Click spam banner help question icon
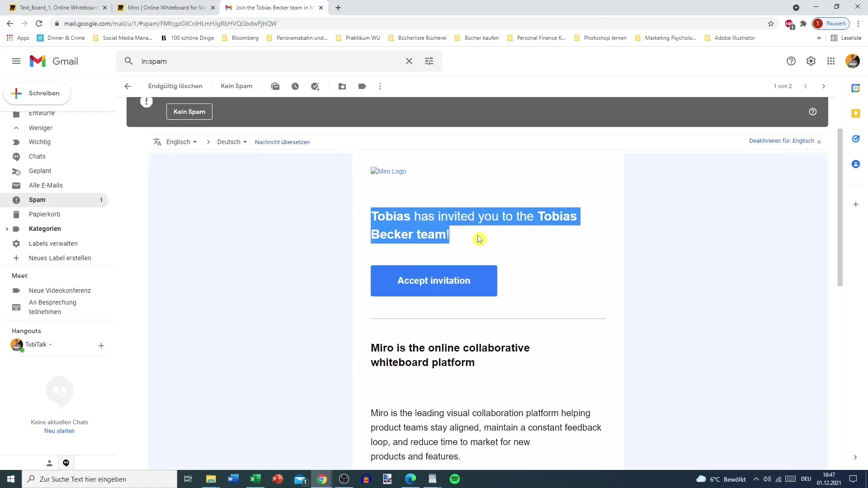The image size is (868, 488). 812,112
